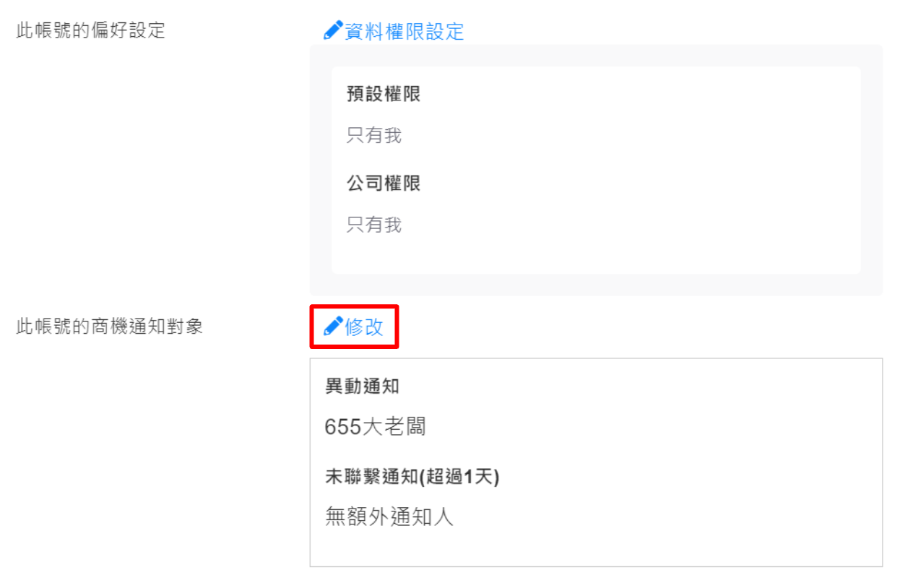This screenshot has height=588, width=913.
Task: Click the pencil icon beside 資料權限設定
Action: point(333,31)
